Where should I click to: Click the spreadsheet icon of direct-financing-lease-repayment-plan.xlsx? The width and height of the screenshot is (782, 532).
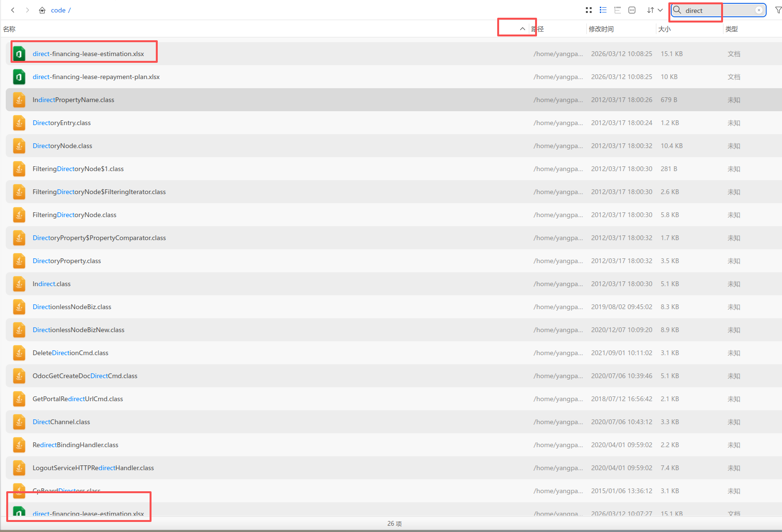click(x=19, y=77)
